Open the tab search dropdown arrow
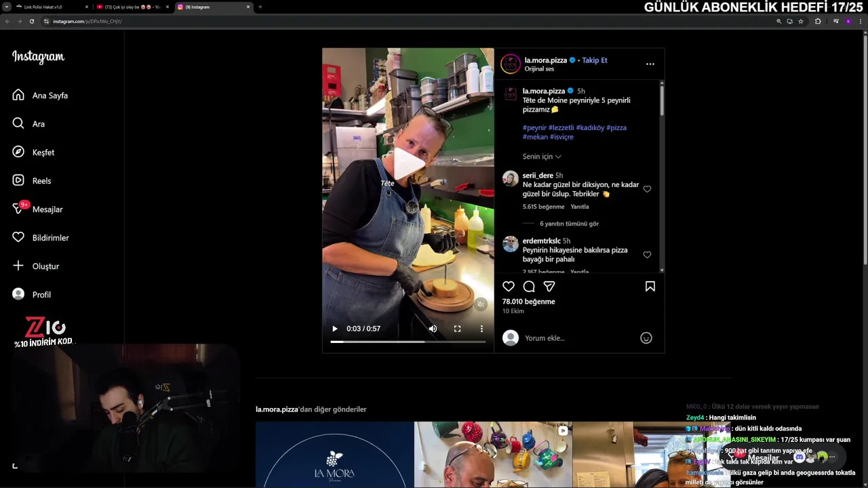Viewport: 868px width, 488px height. [6, 7]
